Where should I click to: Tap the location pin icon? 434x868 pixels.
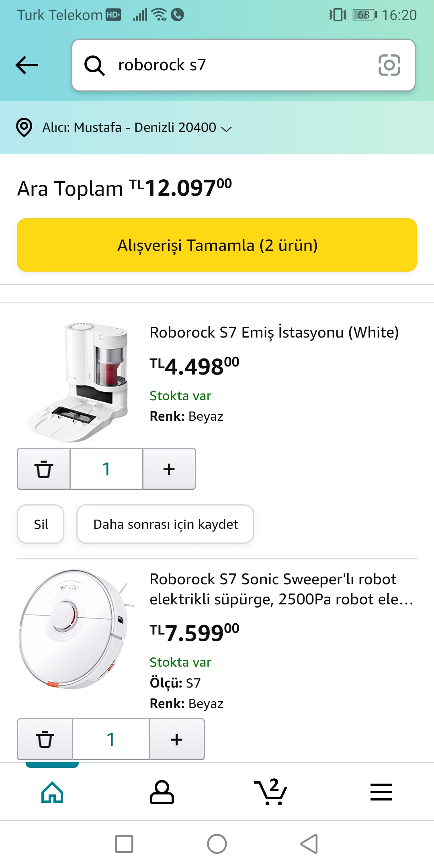[24, 127]
